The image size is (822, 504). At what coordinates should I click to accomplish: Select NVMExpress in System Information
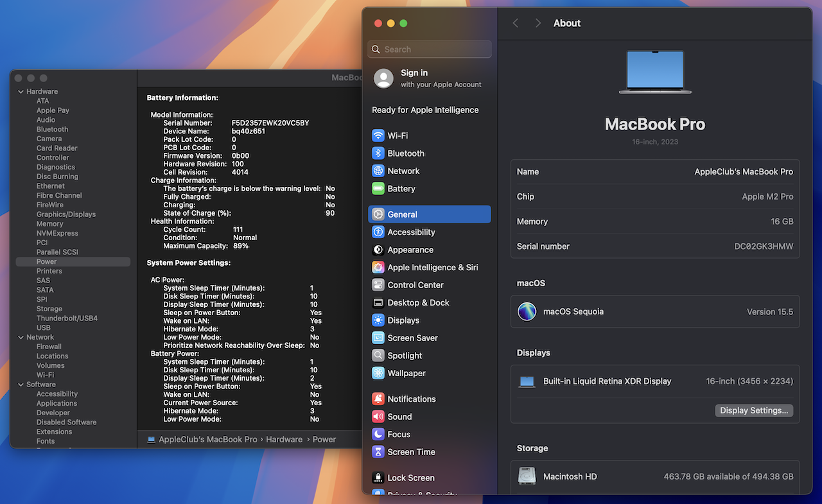[x=57, y=233]
